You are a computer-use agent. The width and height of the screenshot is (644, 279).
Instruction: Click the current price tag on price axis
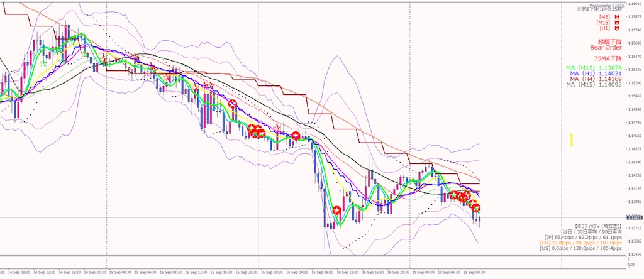(x=634, y=217)
